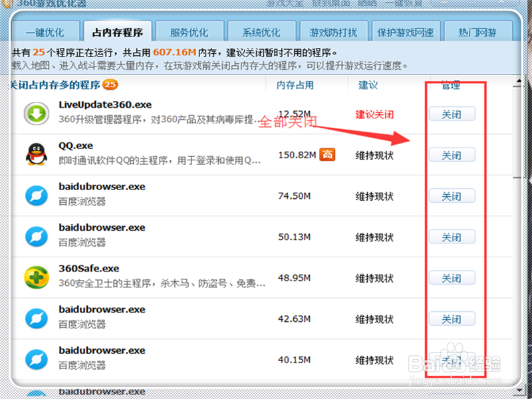Click the process list vertical scrollbar thumb
Image resolution: width=532 pixels, height=399 pixels.
[x=517, y=132]
